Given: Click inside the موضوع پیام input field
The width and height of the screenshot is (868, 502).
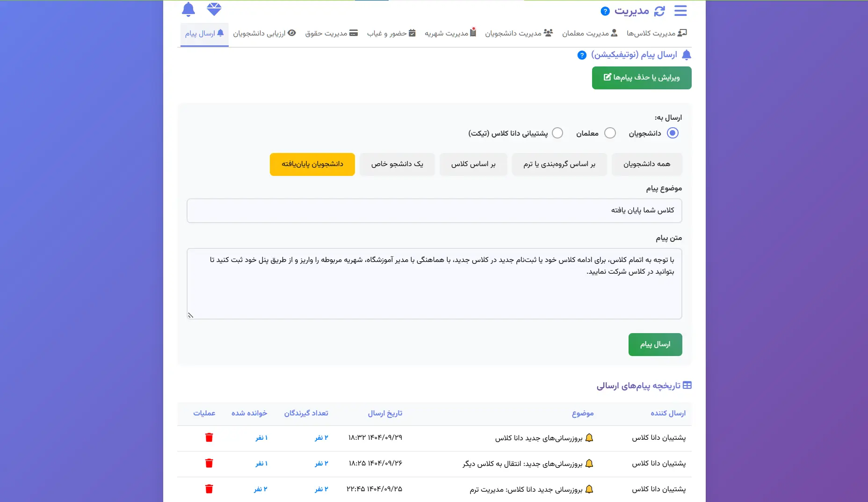Looking at the screenshot, I should [x=434, y=211].
